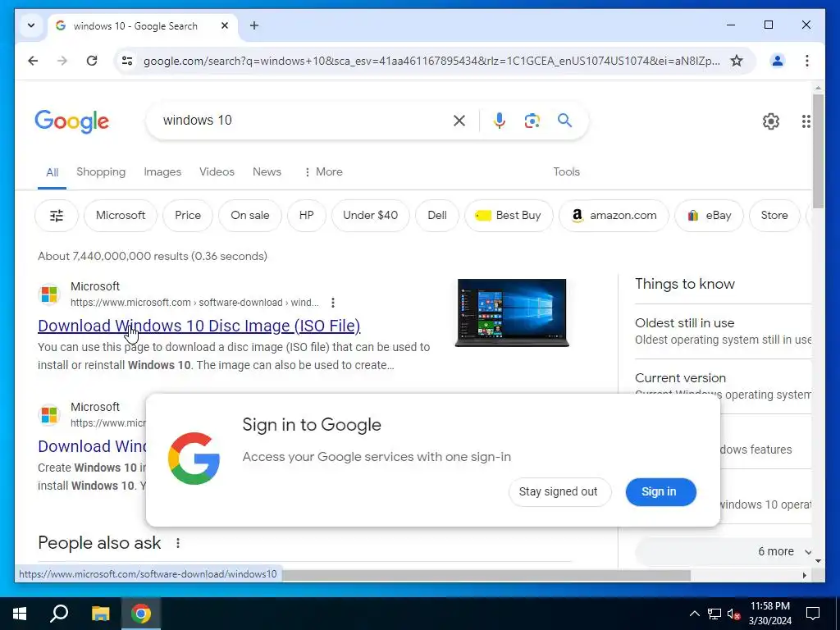Screen dimensions: 840x630
Task: Click the forward navigation arrow
Action: (x=62, y=61)
